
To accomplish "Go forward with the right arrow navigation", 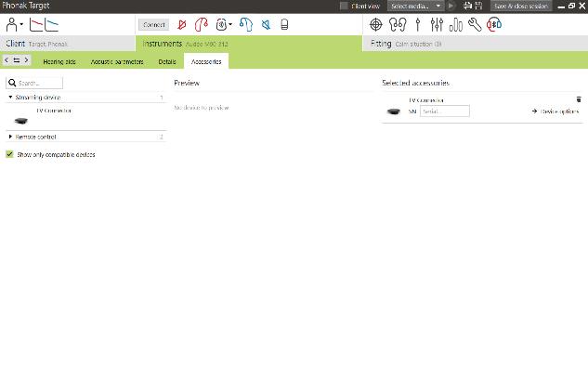I will tap(26, 60).
